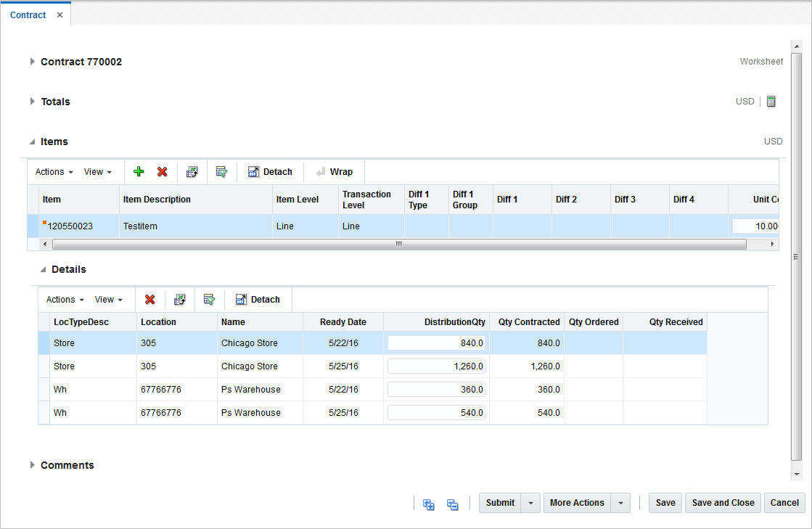Open the More Actions dropdown arrow

621,503
